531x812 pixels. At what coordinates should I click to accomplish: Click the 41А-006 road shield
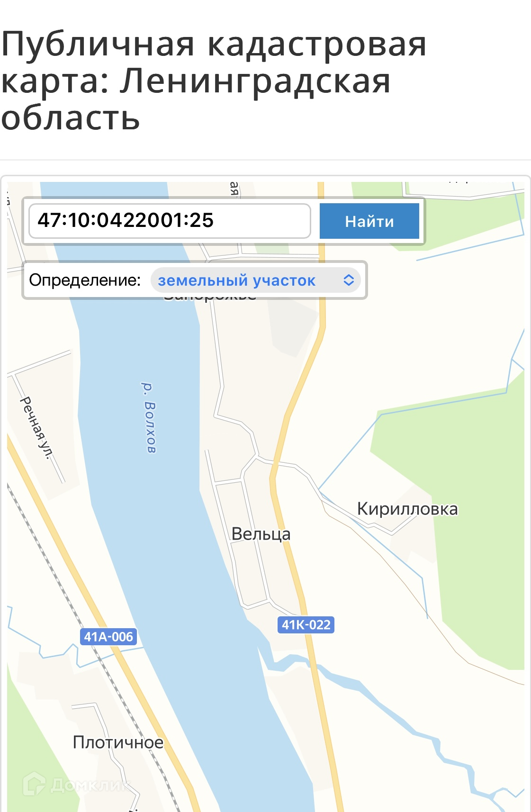108,637
